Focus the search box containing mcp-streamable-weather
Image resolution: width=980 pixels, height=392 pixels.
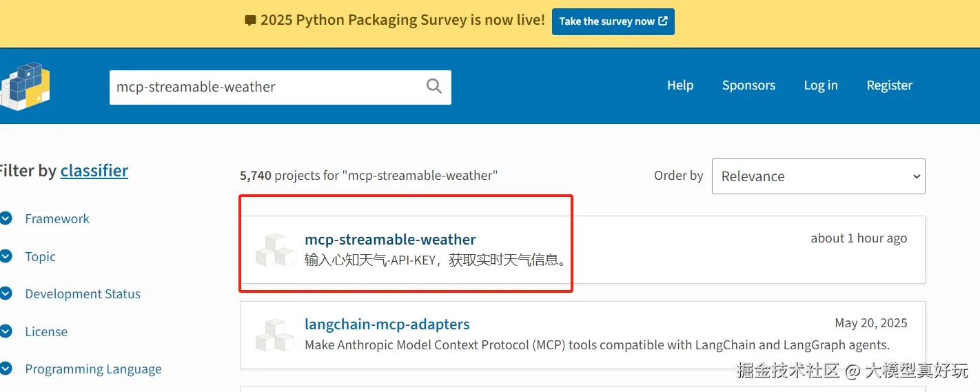[265, 87]
